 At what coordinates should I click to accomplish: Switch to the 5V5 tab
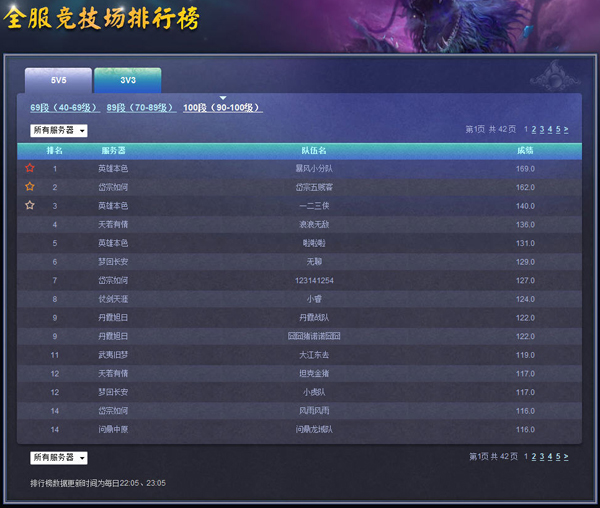[58, 81]
